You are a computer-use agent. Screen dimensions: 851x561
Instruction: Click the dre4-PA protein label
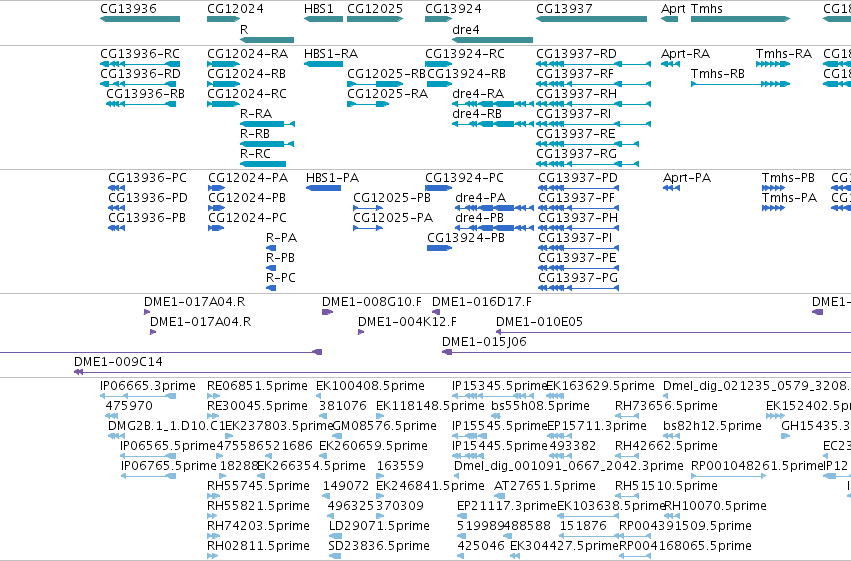point(480,198)
